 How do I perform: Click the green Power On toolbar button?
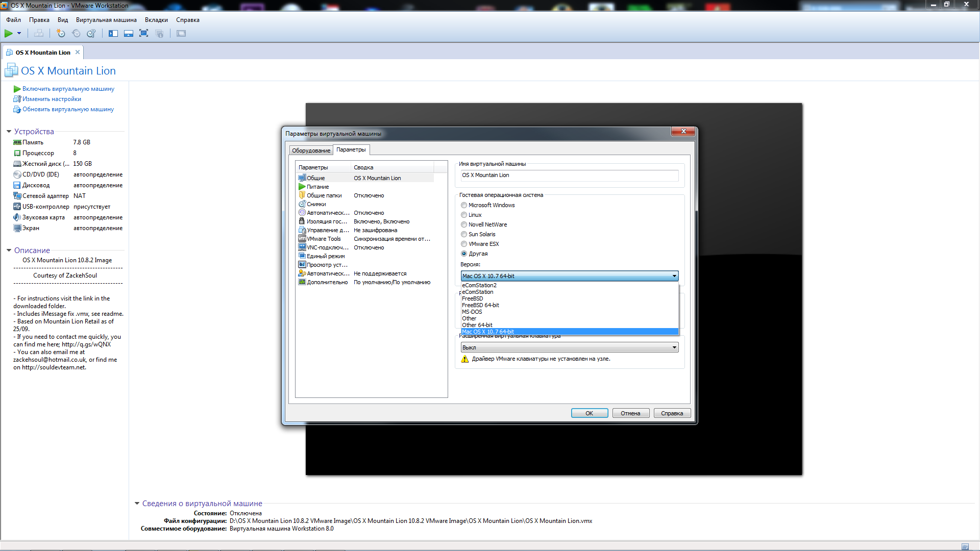[x=9, y=34]
